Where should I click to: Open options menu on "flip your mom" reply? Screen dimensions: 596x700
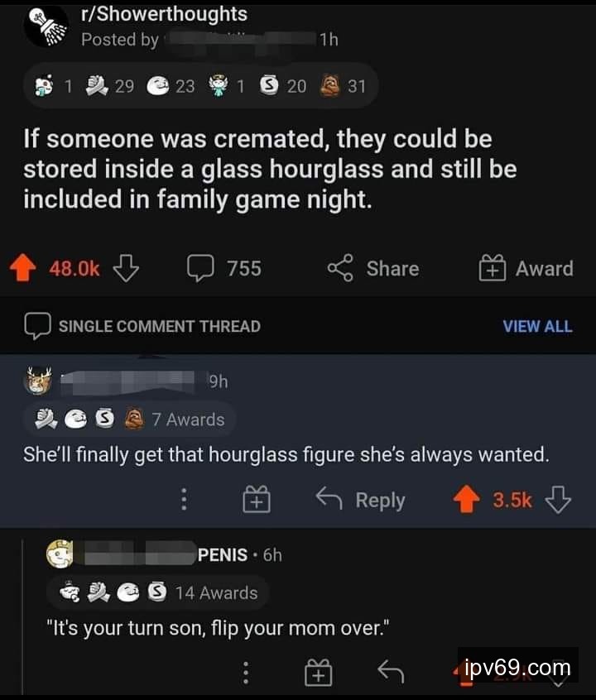[x=245, y=673]
